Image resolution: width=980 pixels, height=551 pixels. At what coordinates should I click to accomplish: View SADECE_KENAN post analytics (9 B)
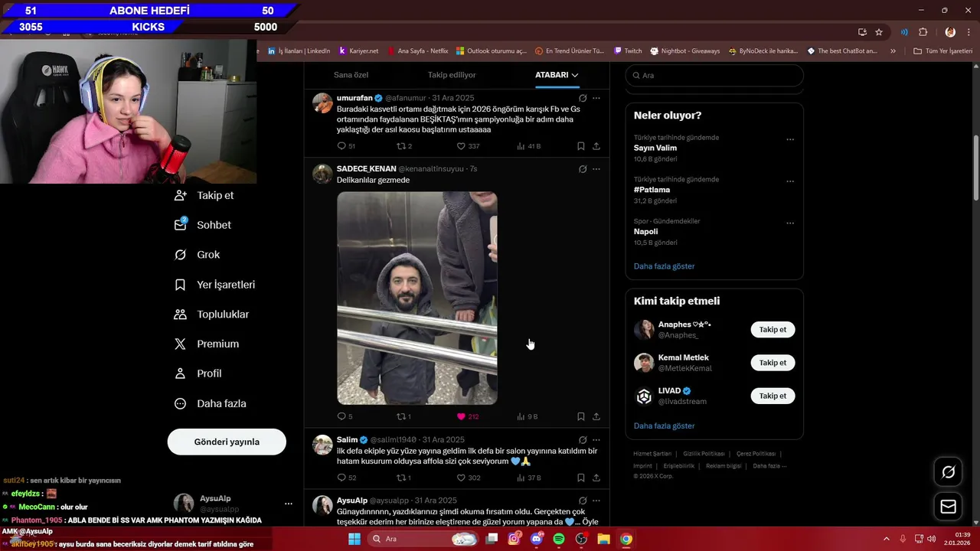[x=527, y=417]
